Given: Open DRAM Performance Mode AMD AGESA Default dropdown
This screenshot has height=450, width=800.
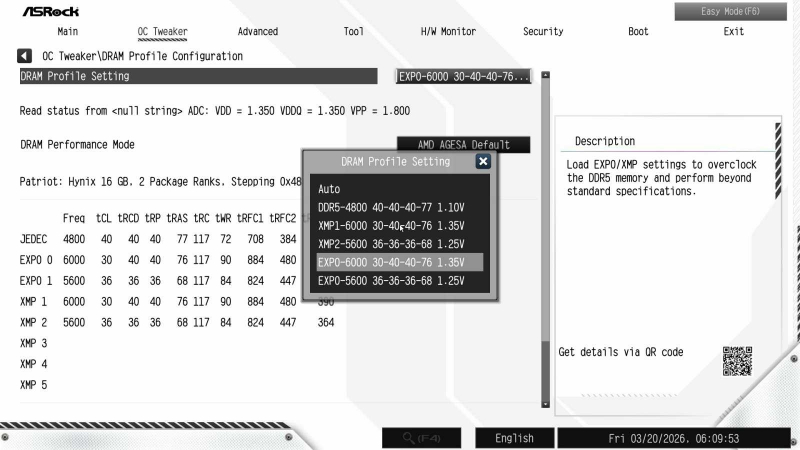Looking at the screenshot, I should 463,145.
